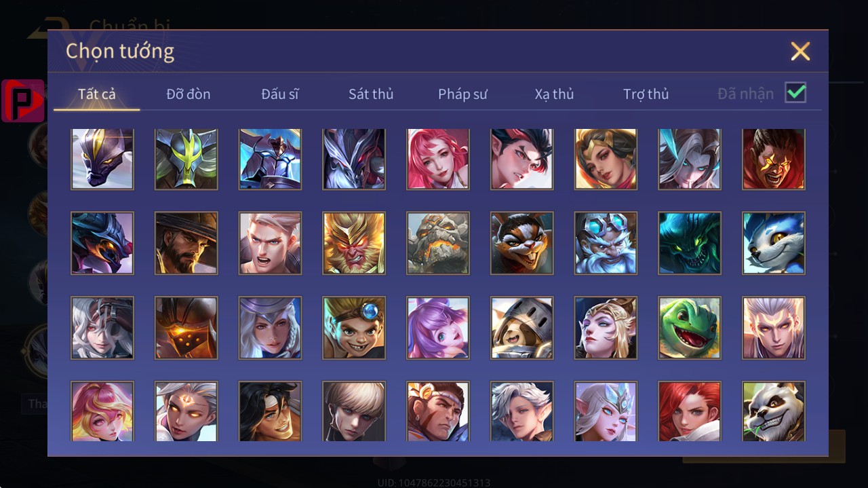The image size is (868, 488).
Task: Select the white-bearded goggles dwarf hero
Action: coord(606,243)
